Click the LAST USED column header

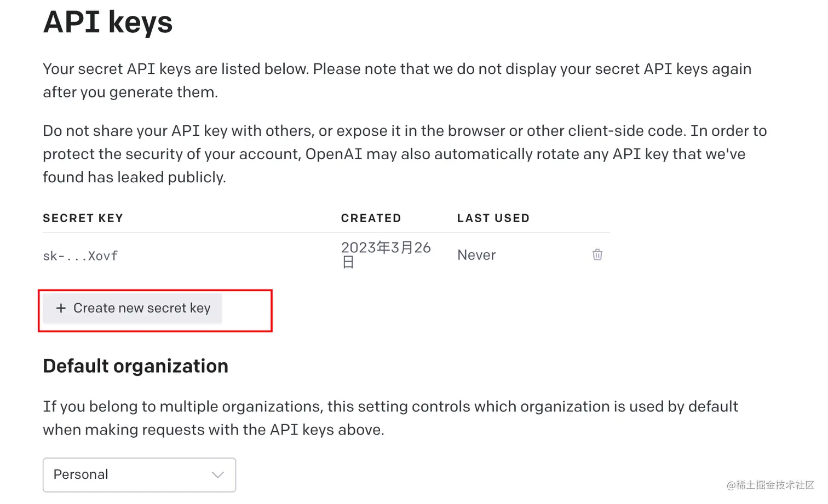(x=493, y=218)
